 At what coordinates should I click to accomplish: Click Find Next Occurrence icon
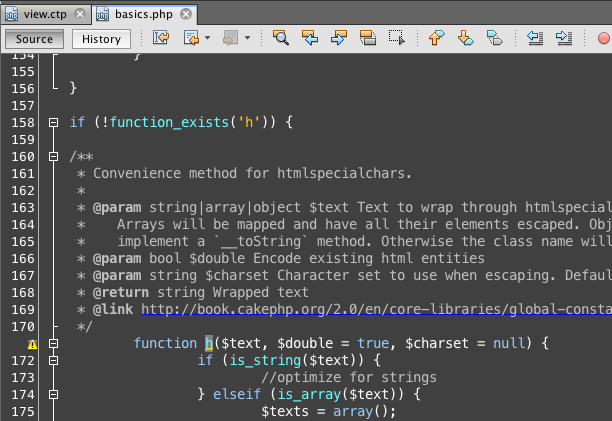(338, 38)
